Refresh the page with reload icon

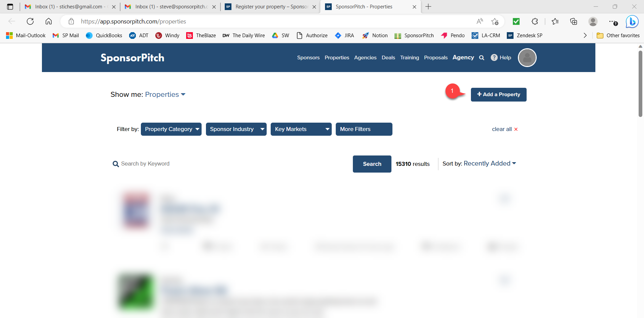tap(30, 21)
